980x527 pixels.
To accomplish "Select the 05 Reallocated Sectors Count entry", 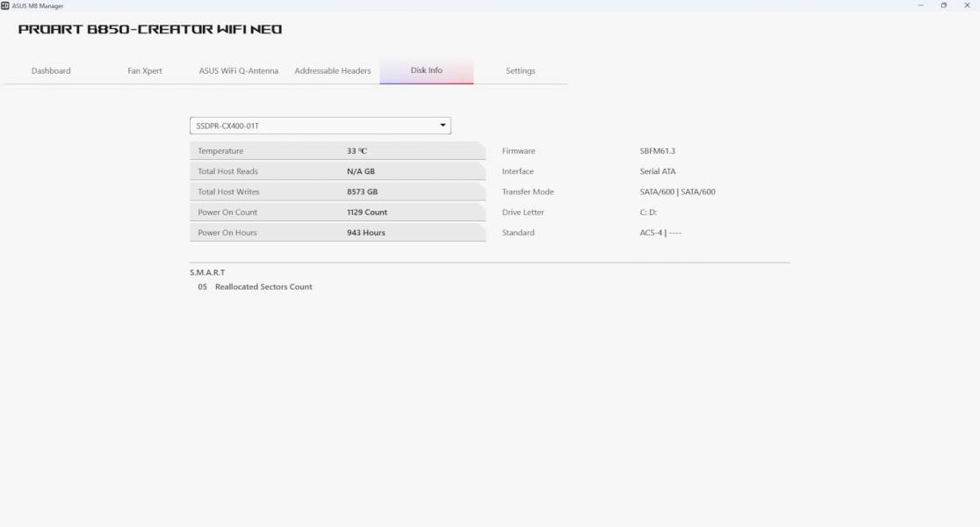I will (x=255, y=287).
